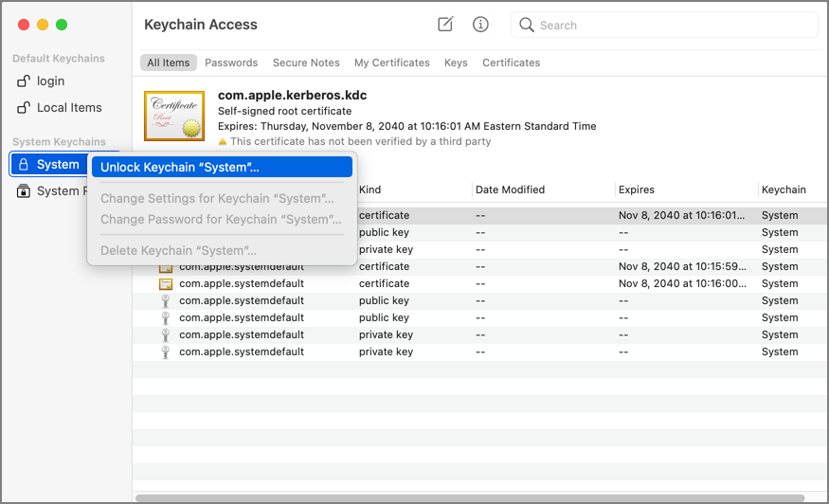This screenshot has height=504, width=829.
Task: Click the horizontal scrollbar at window bottom
Action: pyautogui.click(x=470, y=498)
